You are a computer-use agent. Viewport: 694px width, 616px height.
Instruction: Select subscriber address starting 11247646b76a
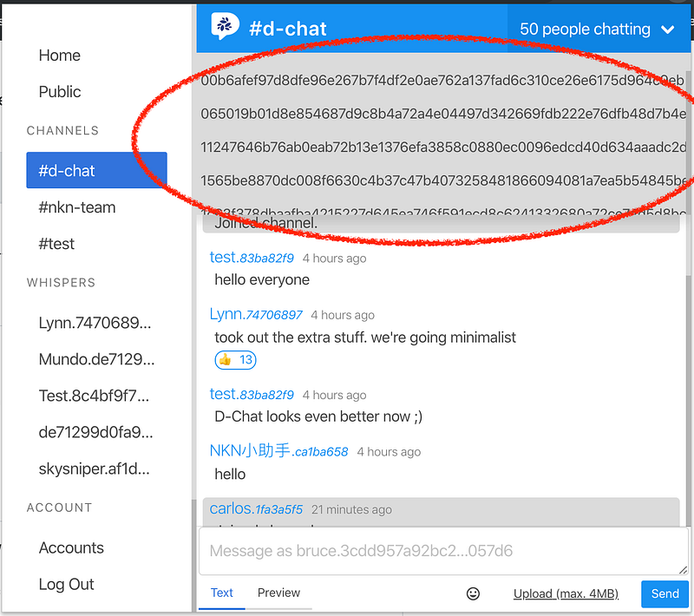(x=442, y=147)
